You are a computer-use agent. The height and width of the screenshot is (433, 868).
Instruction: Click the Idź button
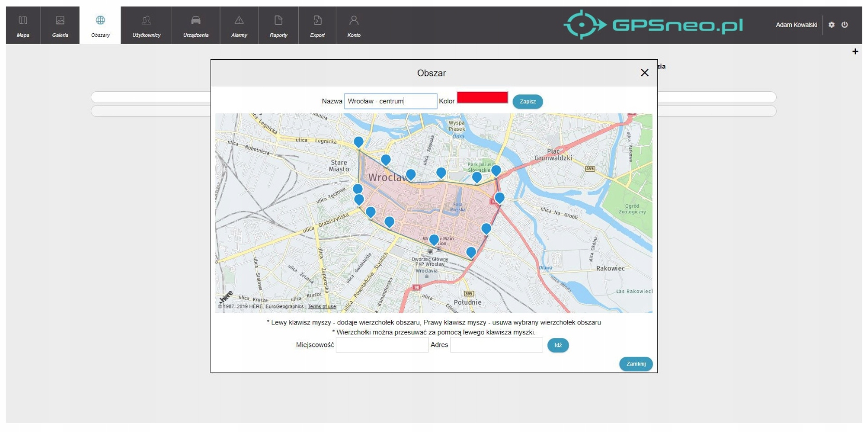pyautogui.click(x=558, y=345)
